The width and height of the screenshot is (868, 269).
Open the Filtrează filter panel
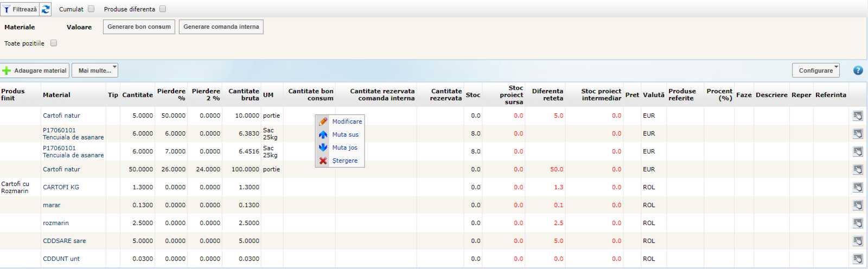point(20,9)
